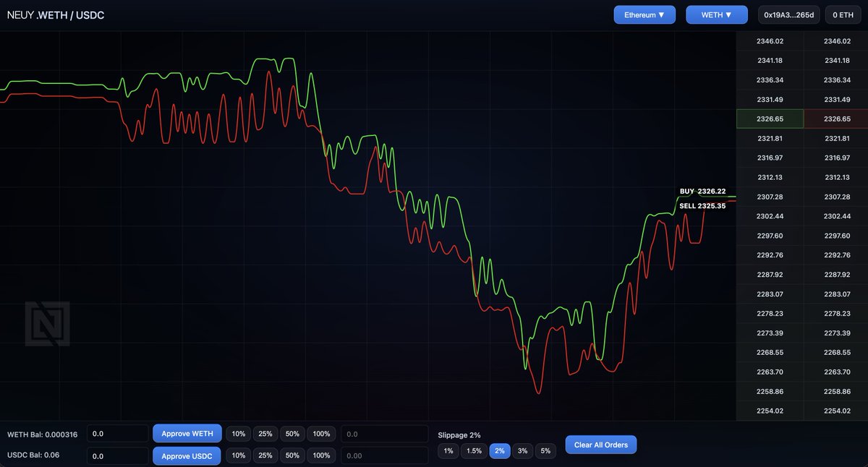868x467 pixels.
Task: Click the Slippage 2% label
Action: click(x=459, y=435)
